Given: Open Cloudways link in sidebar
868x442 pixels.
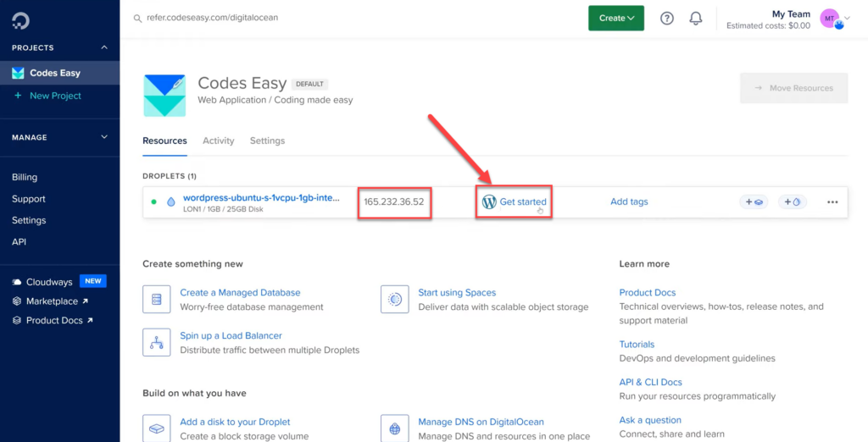Looking at the screenshot, I should 49,282.
